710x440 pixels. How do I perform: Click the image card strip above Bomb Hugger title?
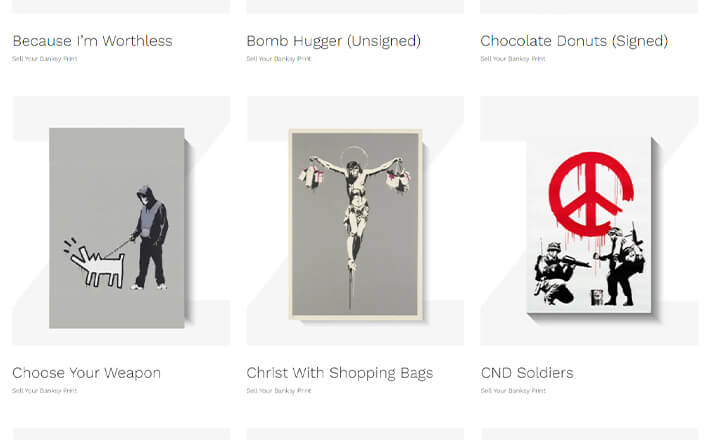tap(355, 6)
